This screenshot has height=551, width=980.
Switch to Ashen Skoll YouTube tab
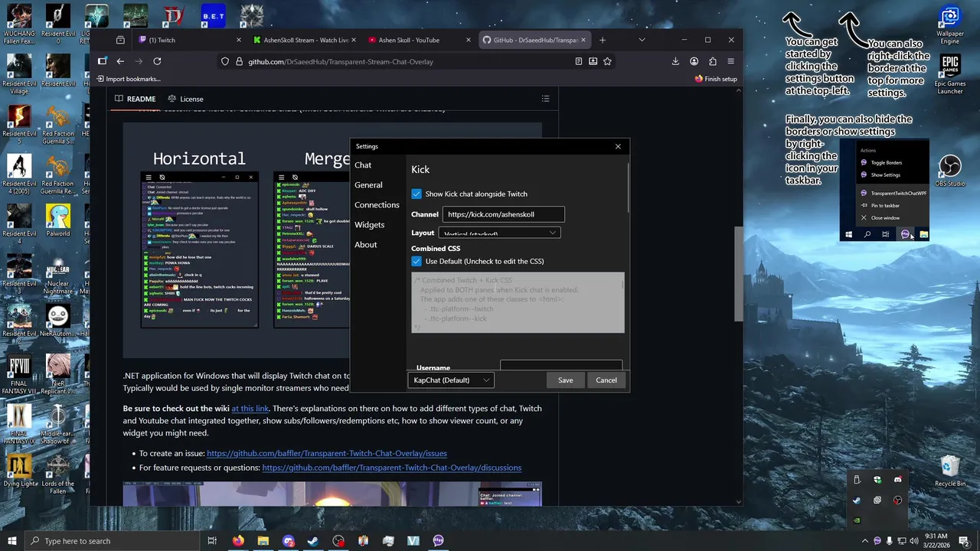[x=419, y=40]
